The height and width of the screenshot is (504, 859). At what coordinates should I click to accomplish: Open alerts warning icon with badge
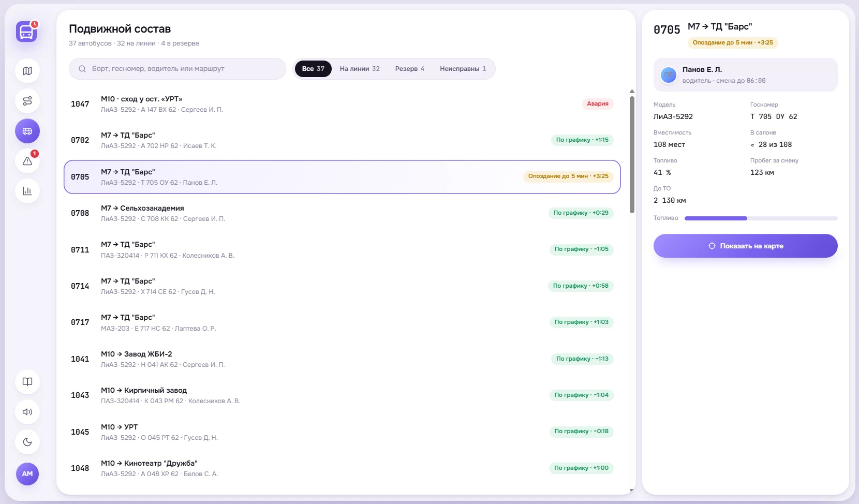[x=27, y=161]
